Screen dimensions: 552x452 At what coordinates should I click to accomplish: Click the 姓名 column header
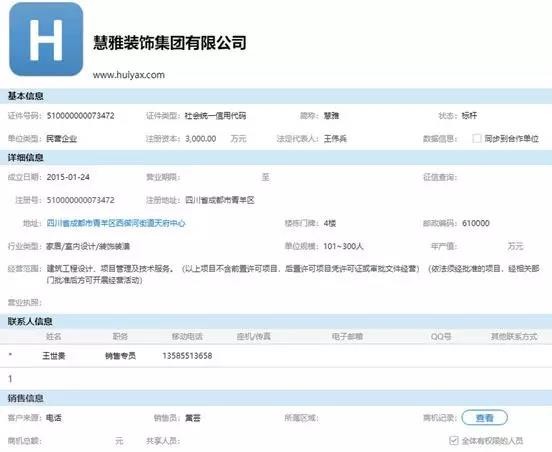(54, 337)
